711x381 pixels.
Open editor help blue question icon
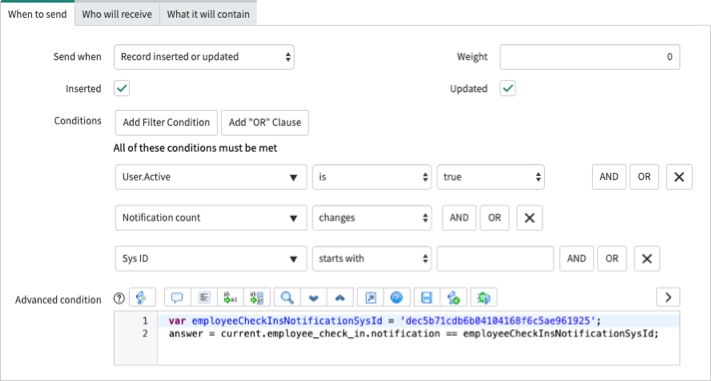(x=397, y=298)
